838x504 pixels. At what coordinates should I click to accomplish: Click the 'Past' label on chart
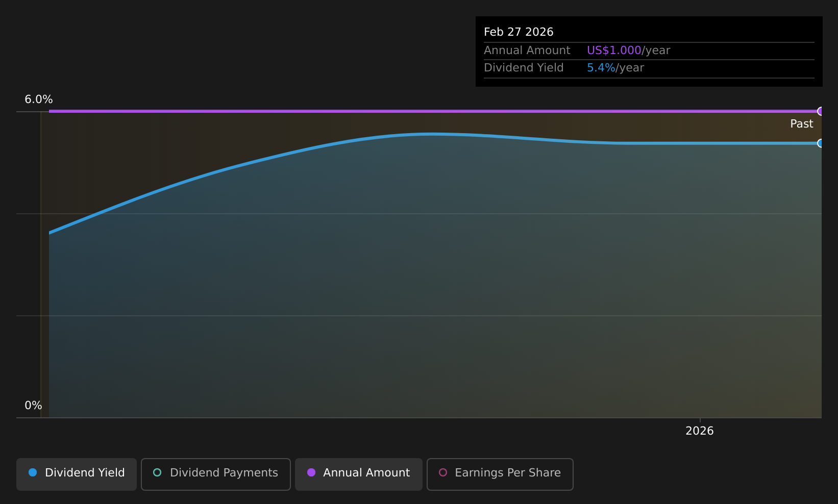pos(802,124)
